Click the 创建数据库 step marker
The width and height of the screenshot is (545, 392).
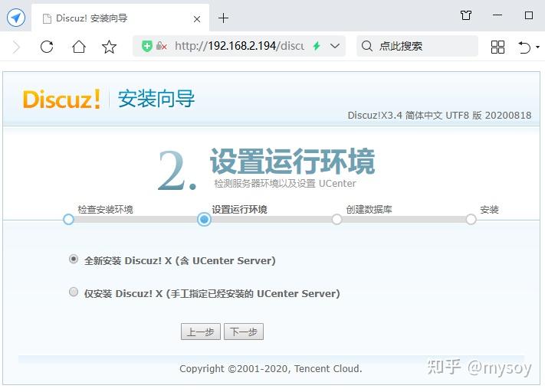click(337, 220)
